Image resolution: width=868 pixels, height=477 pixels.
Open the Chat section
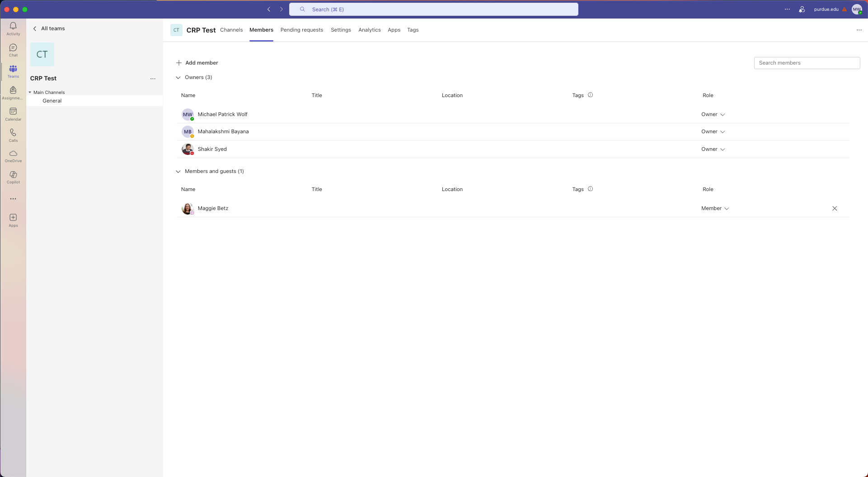[x=13, y=49]
